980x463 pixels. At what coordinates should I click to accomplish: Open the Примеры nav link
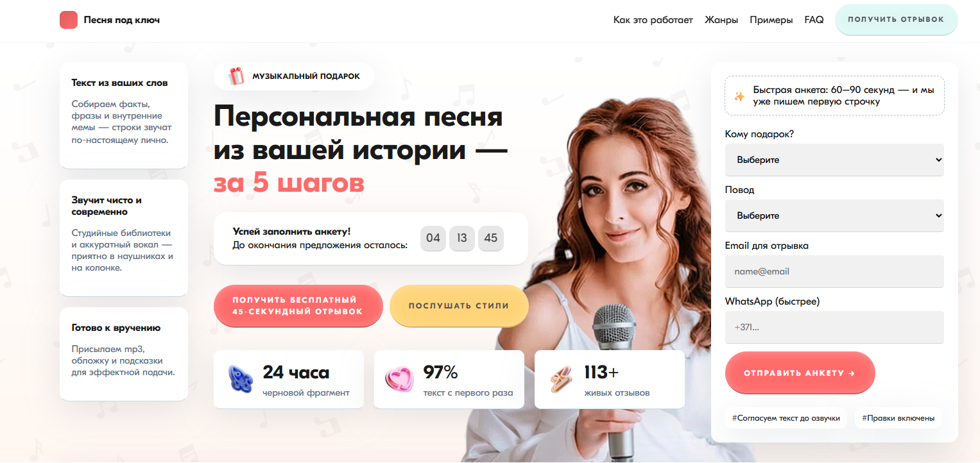click(x=771, y=20)
